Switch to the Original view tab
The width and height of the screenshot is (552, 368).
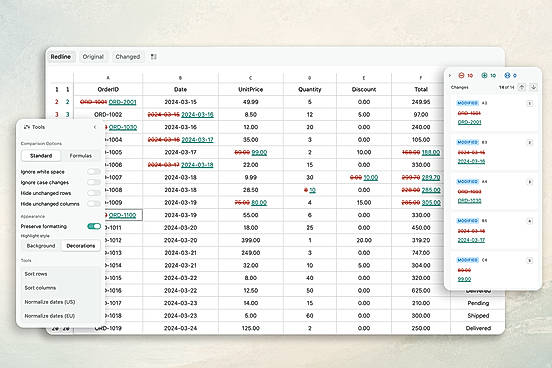[x=93, y=57]
